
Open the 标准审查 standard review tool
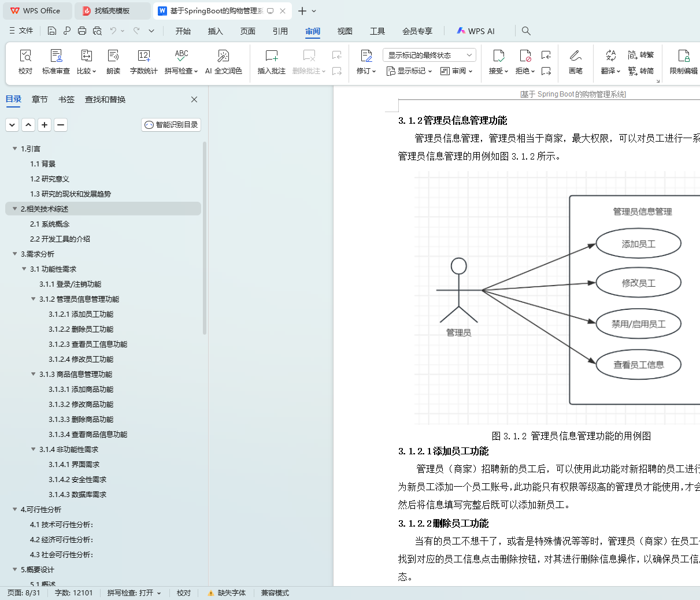pos(56,62)
